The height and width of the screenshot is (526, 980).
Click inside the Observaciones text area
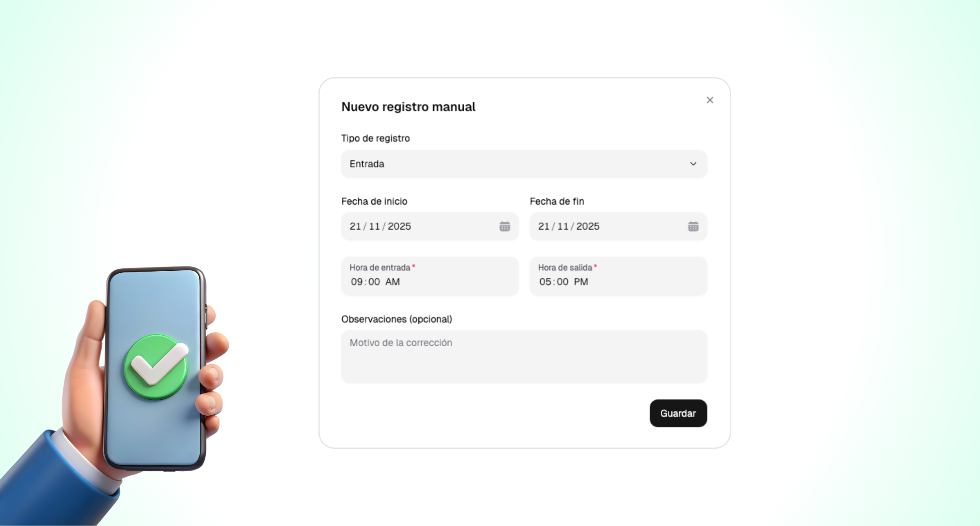tap(524, 355)
